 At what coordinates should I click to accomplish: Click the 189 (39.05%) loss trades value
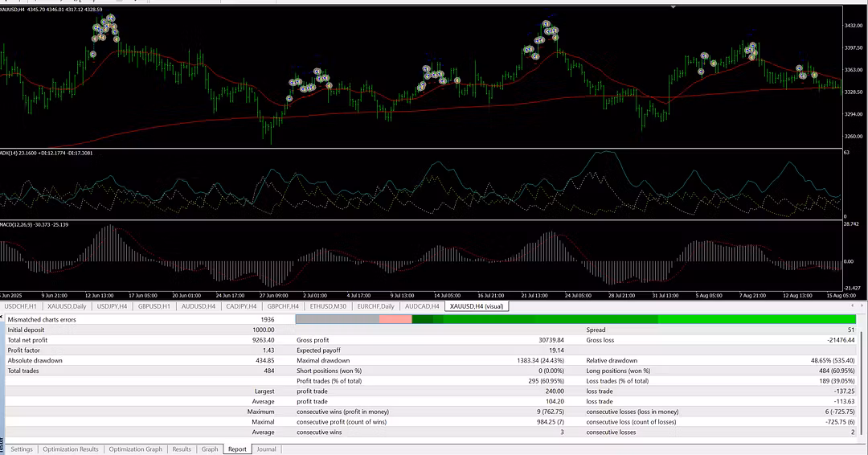[837, 381]
